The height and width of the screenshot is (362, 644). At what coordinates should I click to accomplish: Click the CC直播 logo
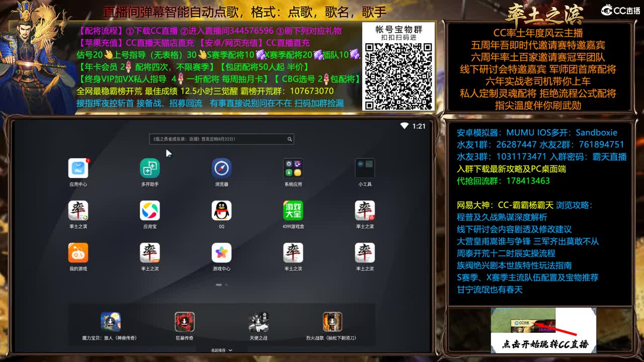coord(620,10)
